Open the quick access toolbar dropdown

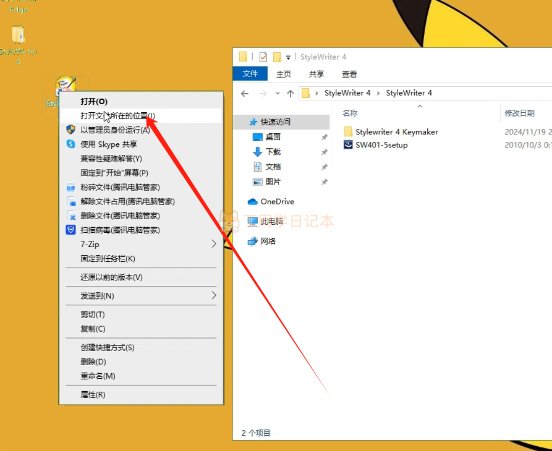288,57
